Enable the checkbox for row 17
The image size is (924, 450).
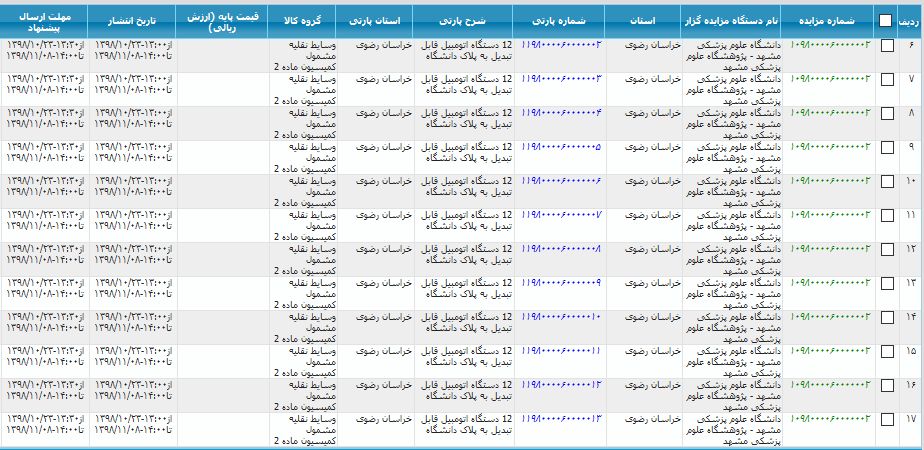[887, 420]
